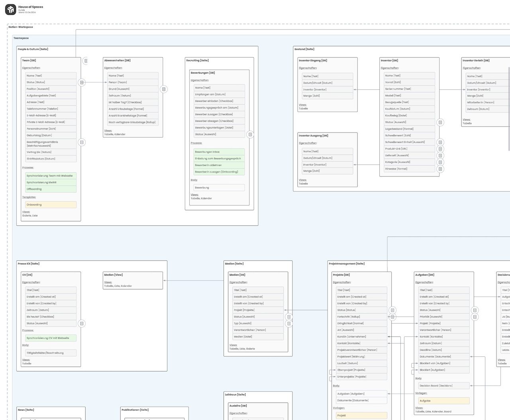Select the 'Bewerber einladen [Checkbox]' property
Viewport: 510px width, 420px height.
click(219, 101)
